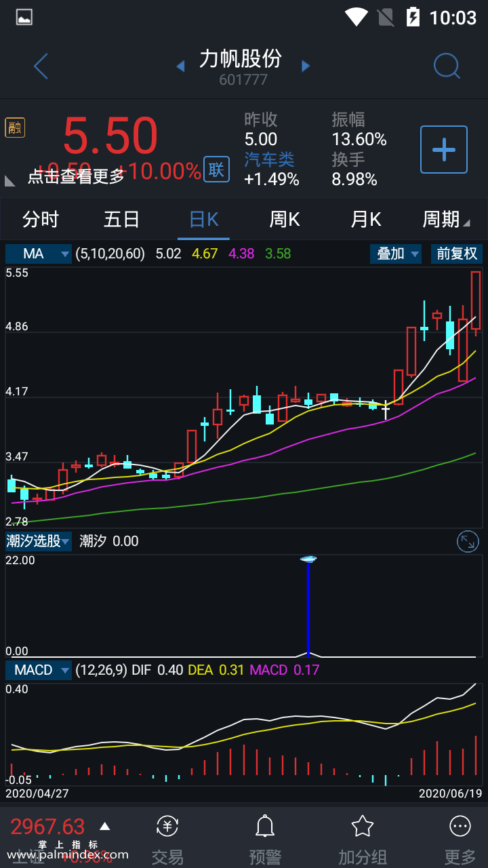Tap the MA5 value 5.02
The image size is (488, 868).
169,254
